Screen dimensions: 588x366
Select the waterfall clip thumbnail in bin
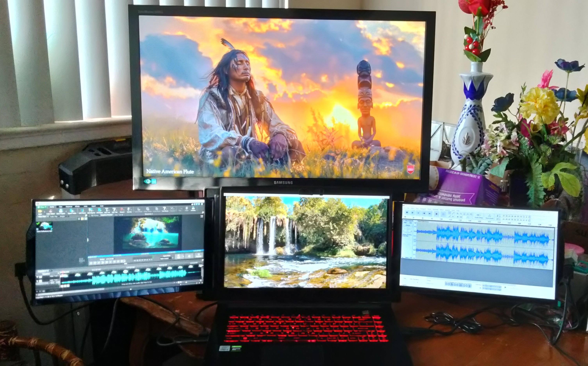point(45,226)
